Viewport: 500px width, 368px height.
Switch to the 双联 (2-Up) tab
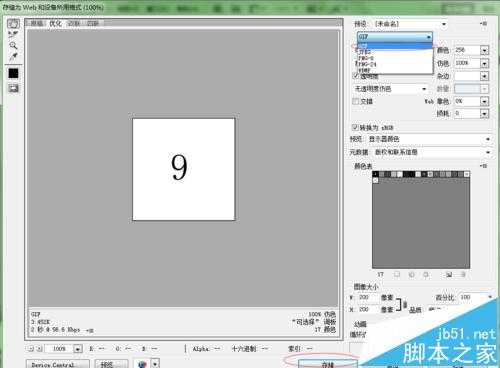(x=74, y=23)
